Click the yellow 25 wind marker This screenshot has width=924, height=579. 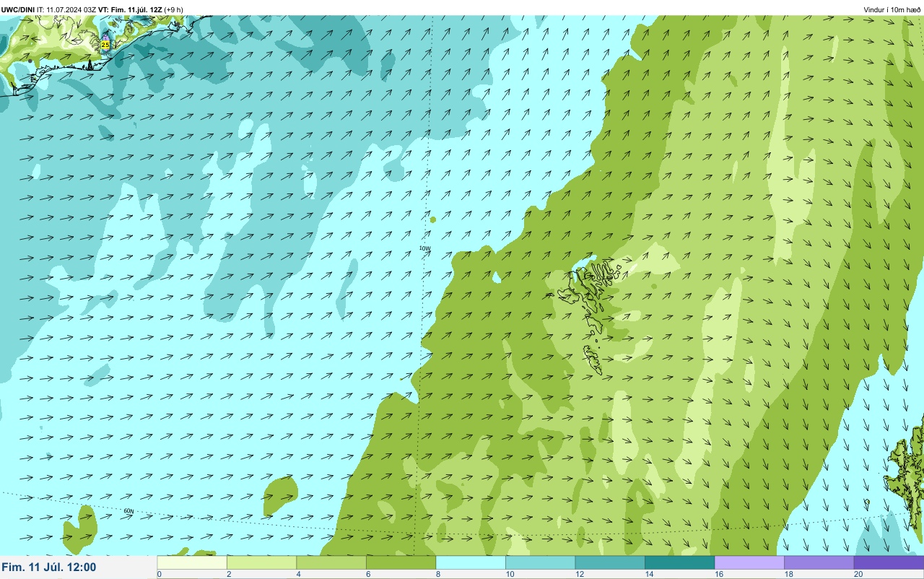(105, 44)
